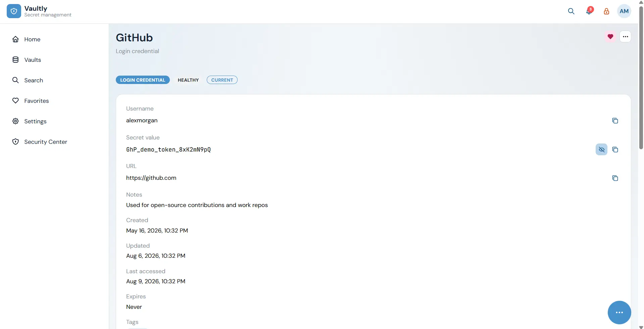Click the secret value GhP_demo_token_8xK2mN9pQ
Viewport: 644px width, 329px height.
tap(168, 150)
